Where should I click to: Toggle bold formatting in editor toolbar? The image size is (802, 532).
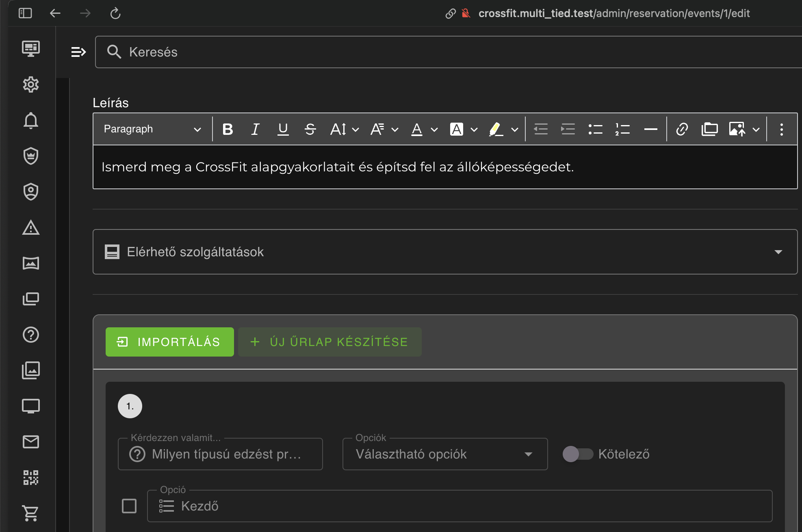[228, 129]
